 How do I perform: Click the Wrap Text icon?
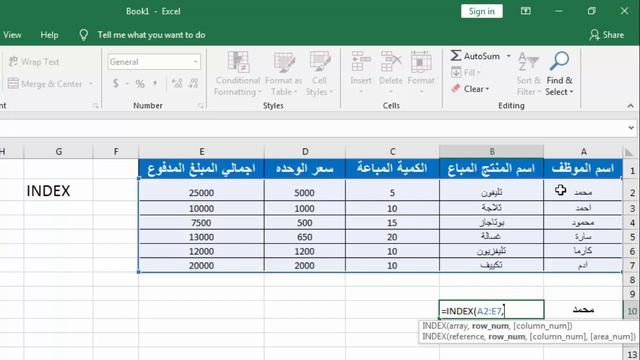tap(13, 62)
